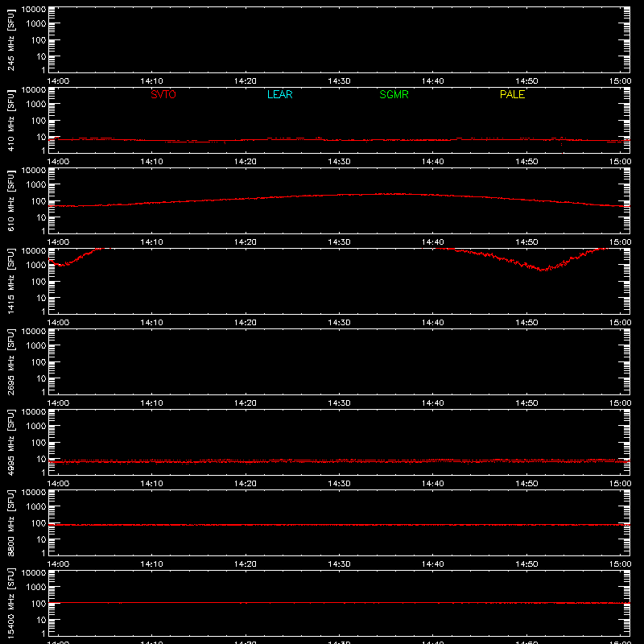Select the 2695 MHz [SFU] axis title

[10, 361]
